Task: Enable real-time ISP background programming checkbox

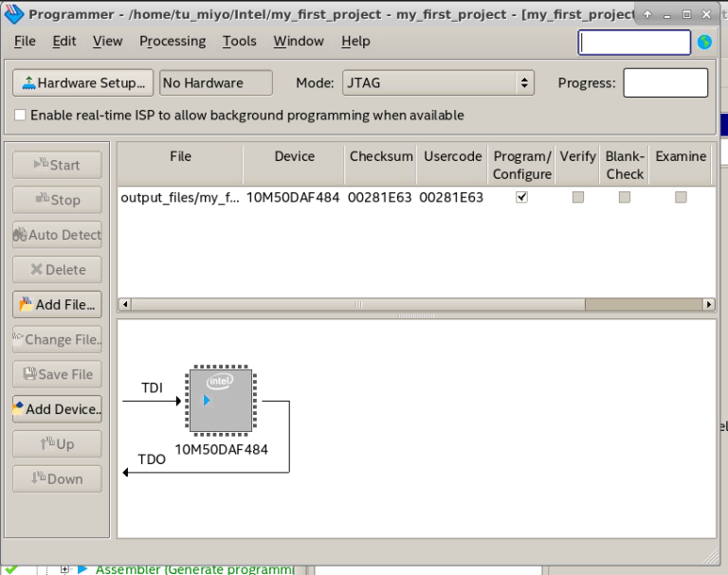Action: [x=21, y=116]
